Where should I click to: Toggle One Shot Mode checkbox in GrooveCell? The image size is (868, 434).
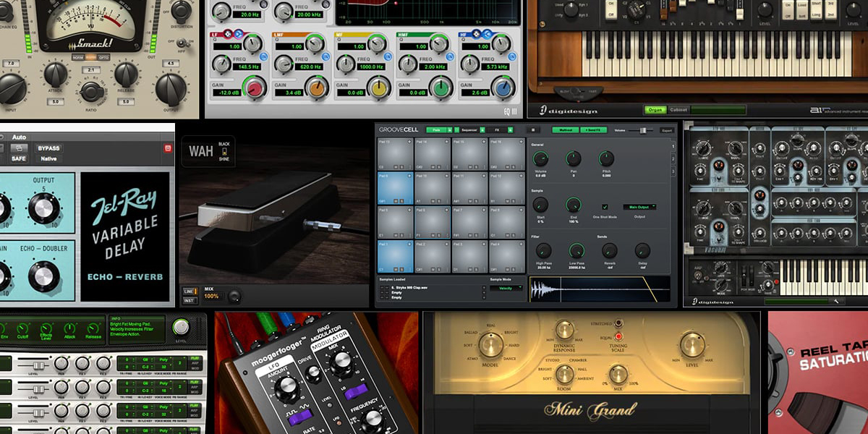click(605, 207)
